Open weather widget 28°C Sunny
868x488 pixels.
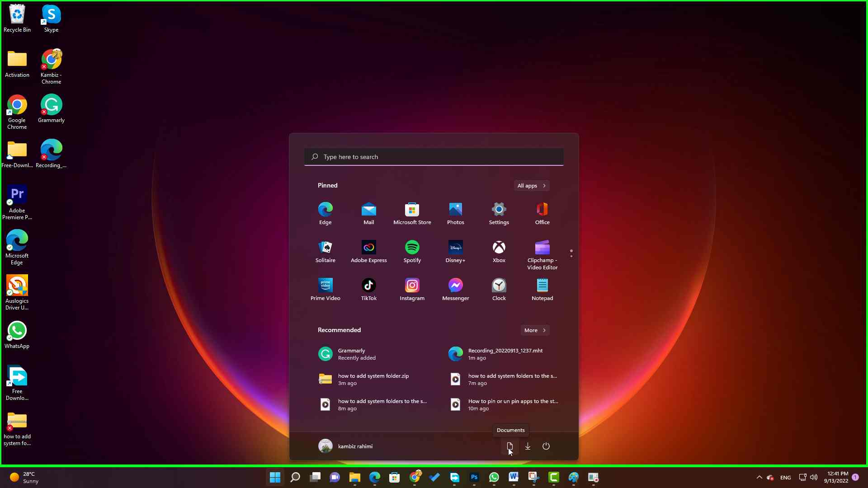(25, 477)
